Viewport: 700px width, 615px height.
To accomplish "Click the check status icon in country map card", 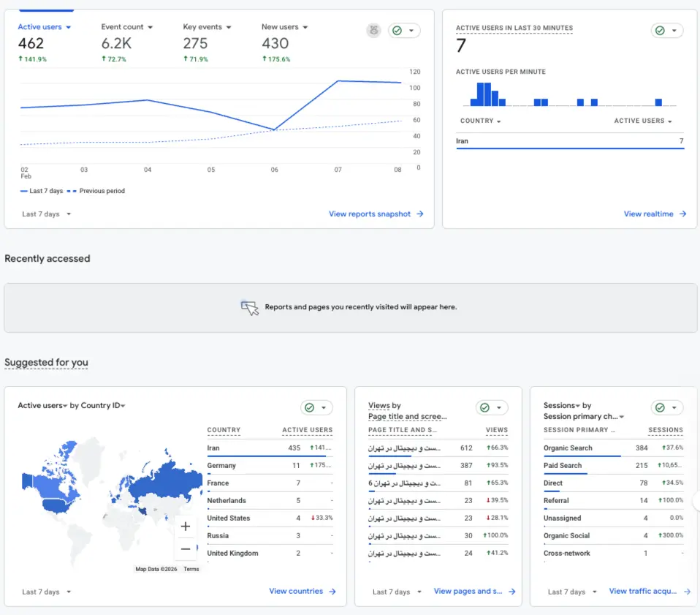I will pos(309,407).
